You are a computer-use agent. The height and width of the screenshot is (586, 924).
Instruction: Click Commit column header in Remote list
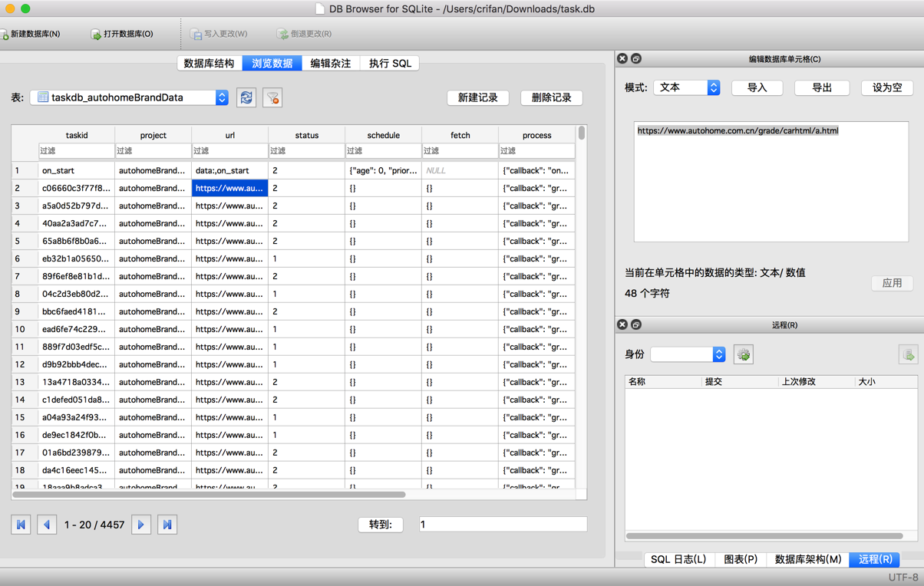[740, 381]
